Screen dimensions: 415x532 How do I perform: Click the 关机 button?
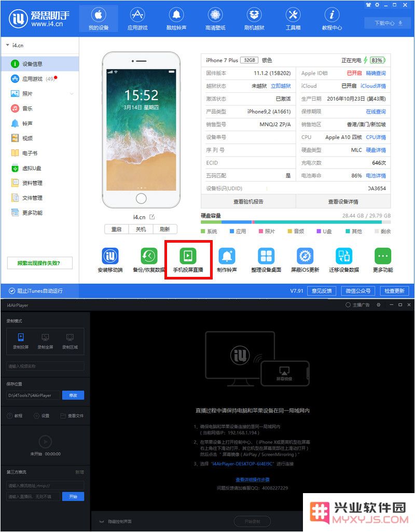pos(141,229)
